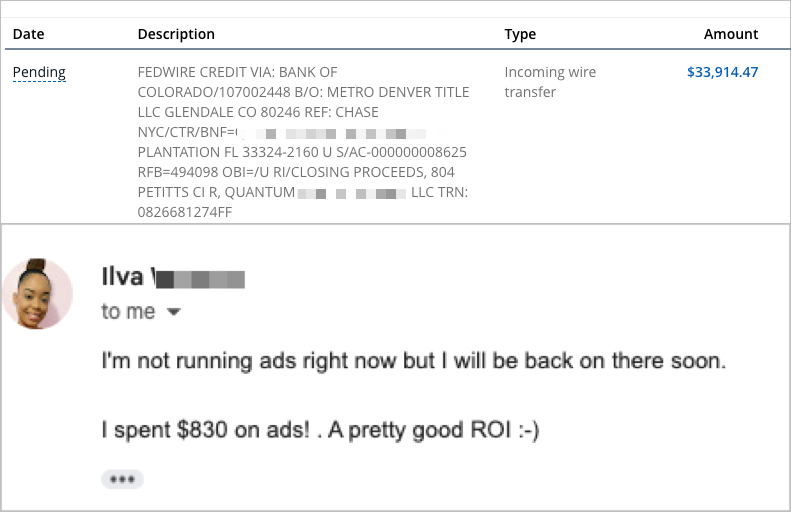Click the "to me" recipient text
The image size is (791, 512).
(x=128, y=312)
